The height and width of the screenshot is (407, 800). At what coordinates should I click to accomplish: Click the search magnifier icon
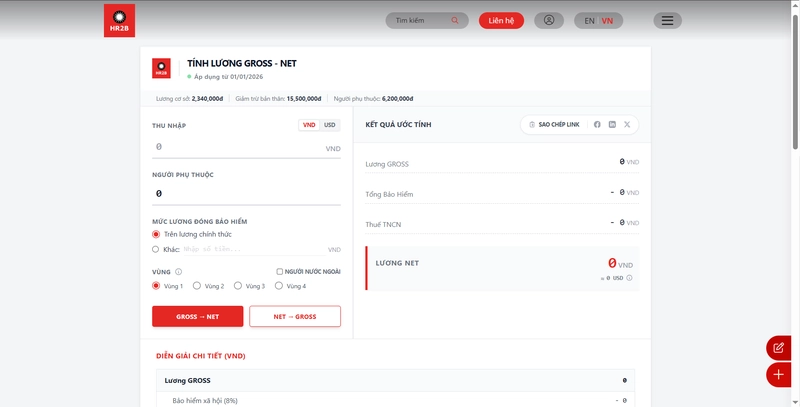tap(455, 20)
